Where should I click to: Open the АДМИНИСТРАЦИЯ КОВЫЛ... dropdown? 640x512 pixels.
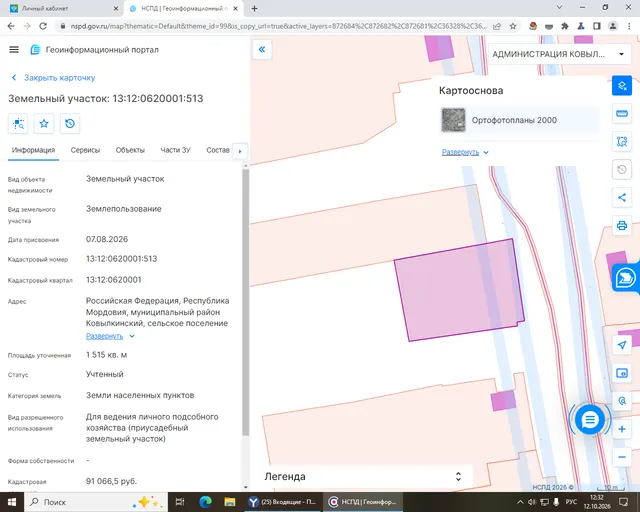coord(559,54)
